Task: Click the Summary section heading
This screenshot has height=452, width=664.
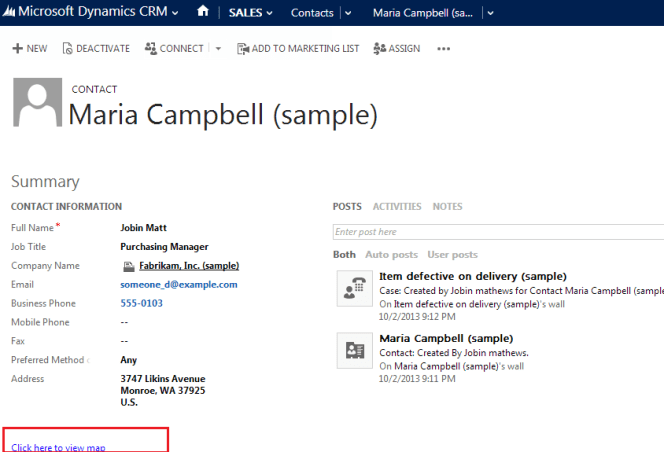Action: coord(45,181)
